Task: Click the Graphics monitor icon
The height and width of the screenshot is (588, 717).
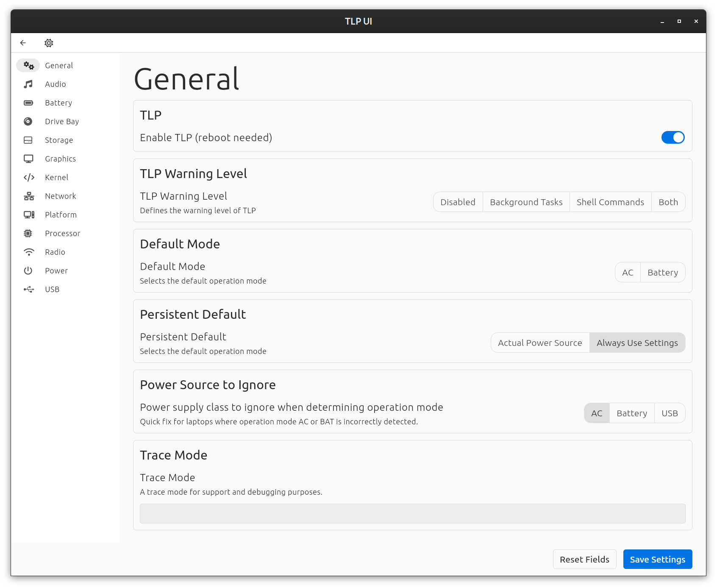Action: click(x=28, y=159)
